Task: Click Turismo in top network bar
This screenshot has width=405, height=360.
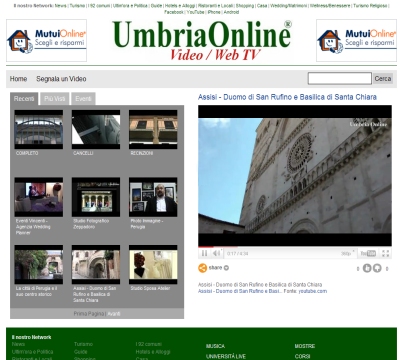Action: 77,6
